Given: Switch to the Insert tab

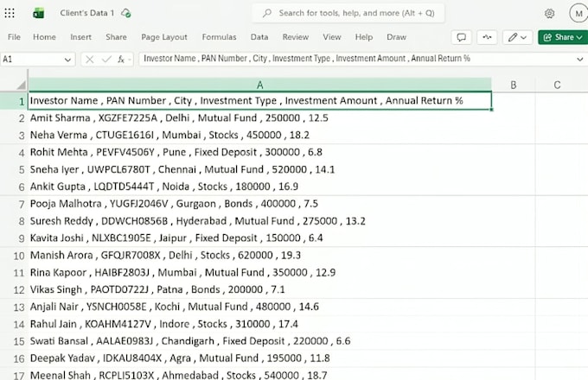Looking at the screenshot, I should 80,37.
